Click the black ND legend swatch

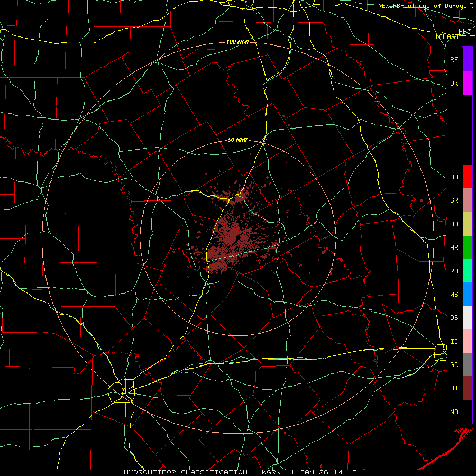pyautogui.click(x=467, y=411)
